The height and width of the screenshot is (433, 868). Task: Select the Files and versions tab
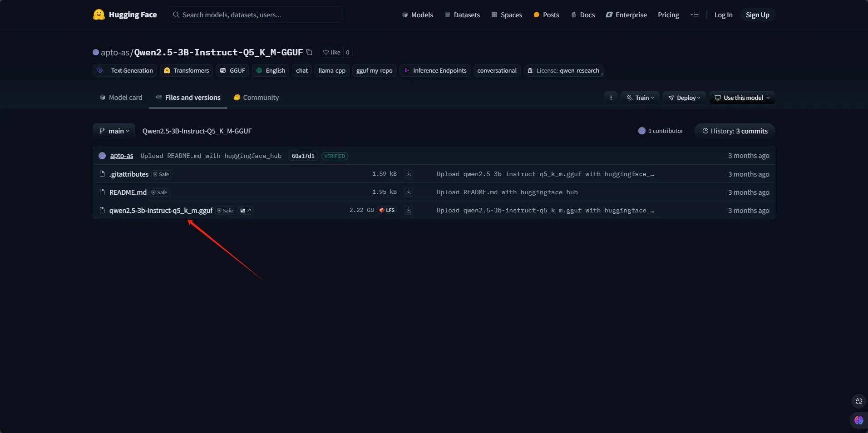(188, 98)
